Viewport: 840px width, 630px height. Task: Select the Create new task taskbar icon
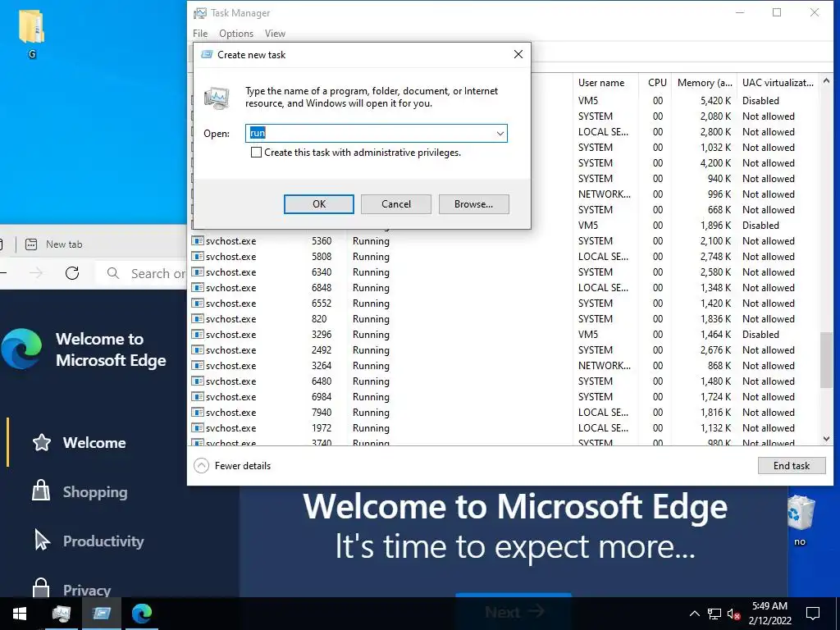point(101,614)
